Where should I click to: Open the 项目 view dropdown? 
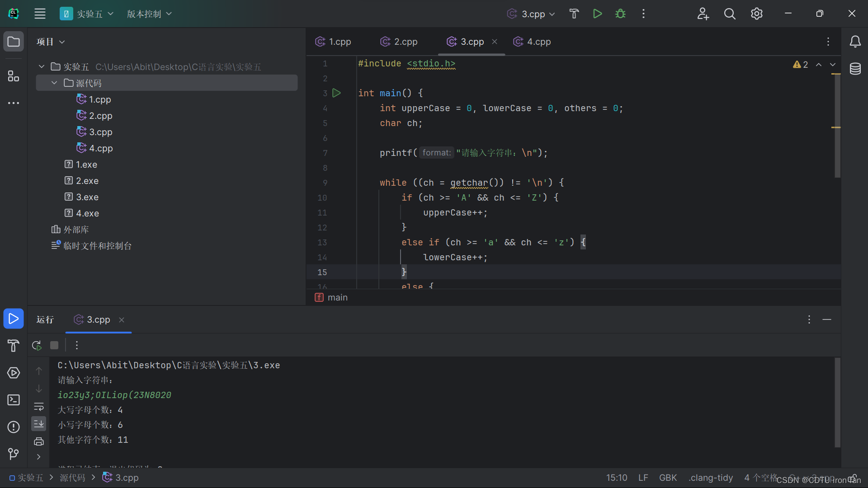click(x=51, y=42)
